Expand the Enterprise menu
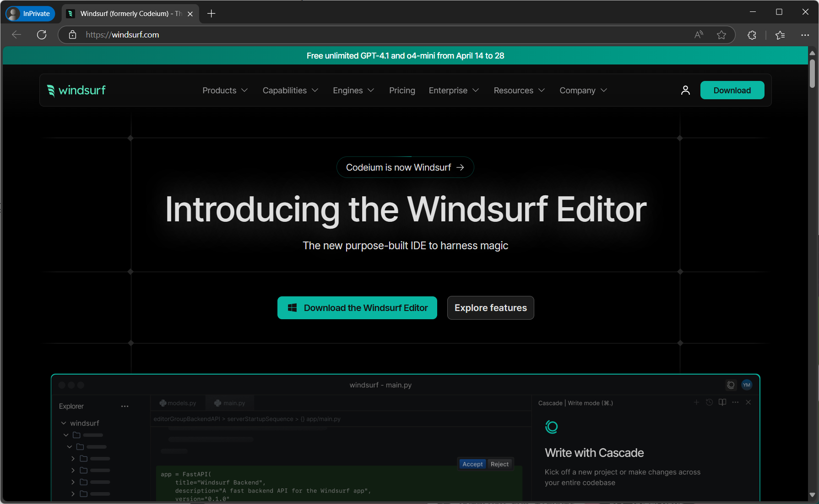Screen dimensions: 819x504 tap(454, 91)
